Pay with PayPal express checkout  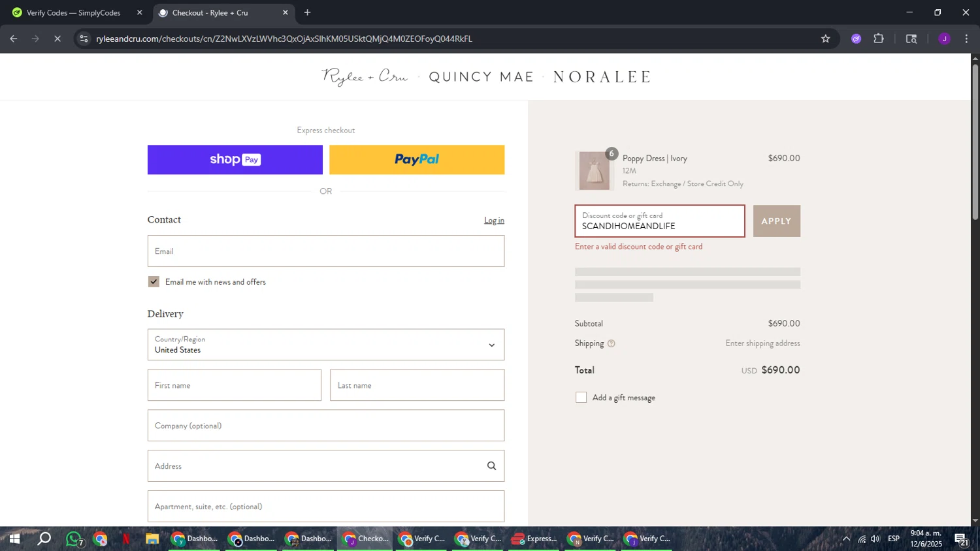(x=417, y=160)
